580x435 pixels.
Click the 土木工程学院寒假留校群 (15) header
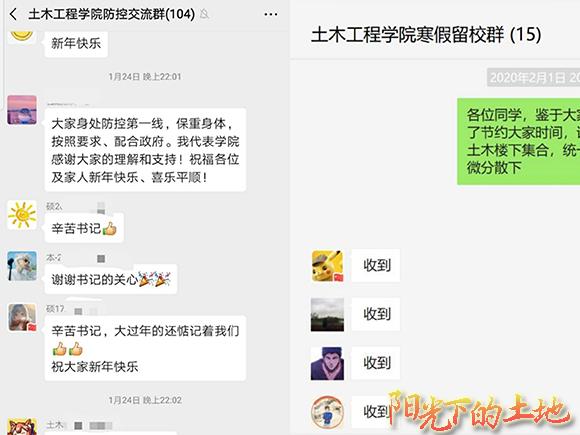[426, 35]
